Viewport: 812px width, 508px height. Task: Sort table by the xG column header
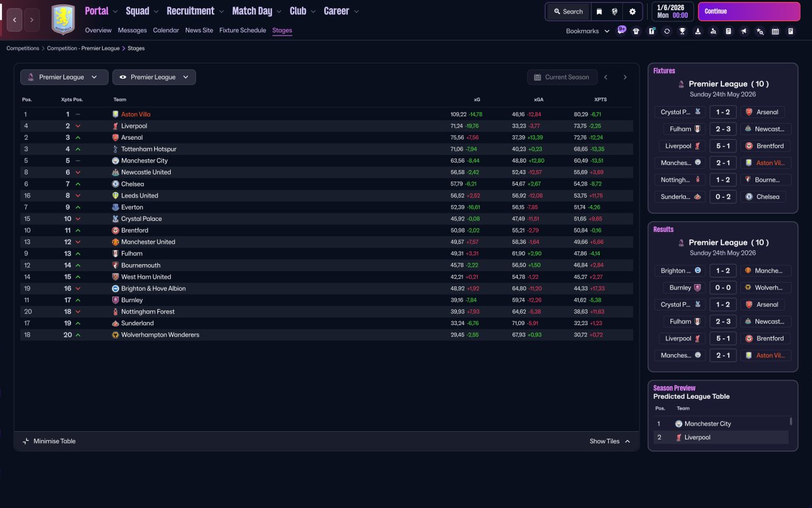(x=476, y=100)
